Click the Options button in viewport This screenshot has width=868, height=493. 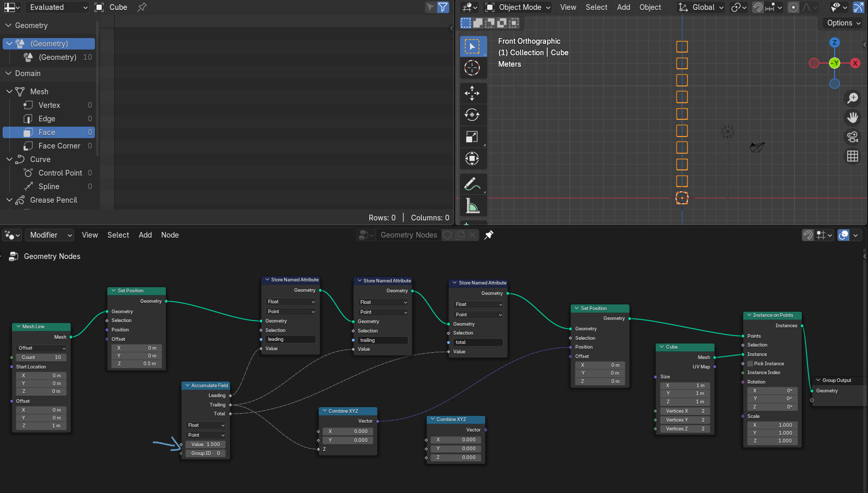(843, 23)
